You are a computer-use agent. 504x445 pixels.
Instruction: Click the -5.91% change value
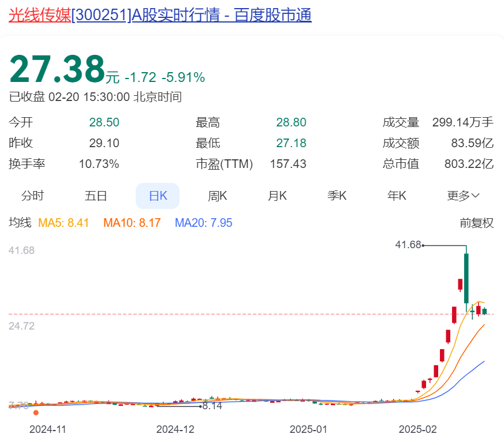[x=183, y=77]
